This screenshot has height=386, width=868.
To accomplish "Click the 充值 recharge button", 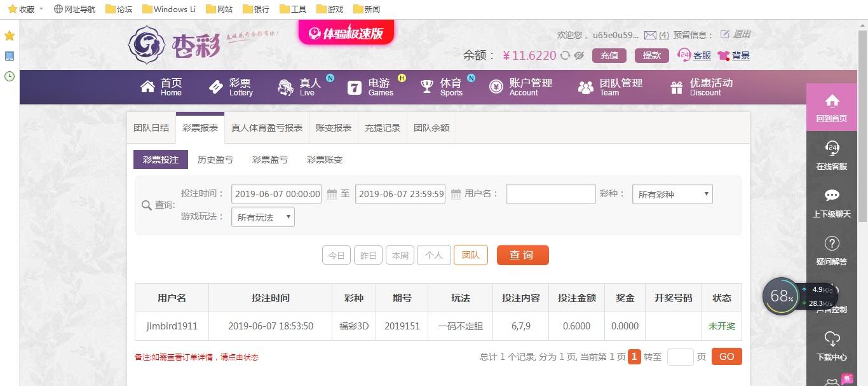I will pyautogui.click(x=609, y=55).
